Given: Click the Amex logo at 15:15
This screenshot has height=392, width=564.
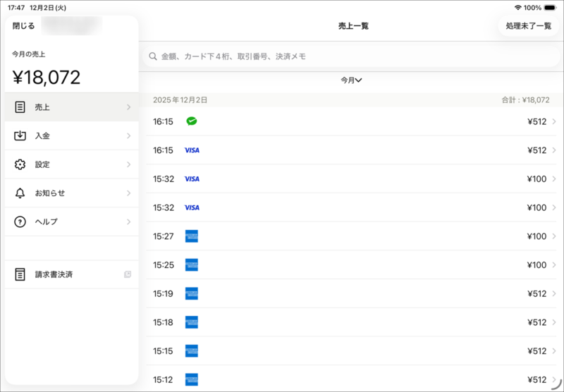Looking at the screenshot, I should [192, 351].
